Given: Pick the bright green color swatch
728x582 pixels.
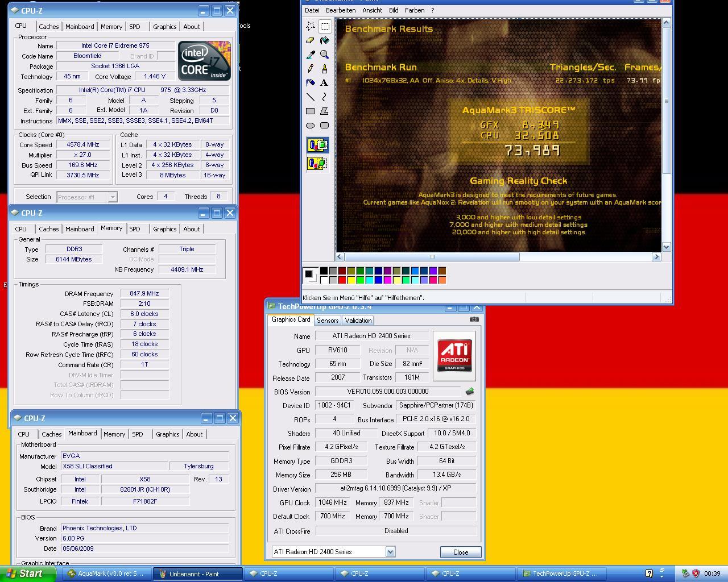Looking at the screenshot, I should (x=360, y=280).
